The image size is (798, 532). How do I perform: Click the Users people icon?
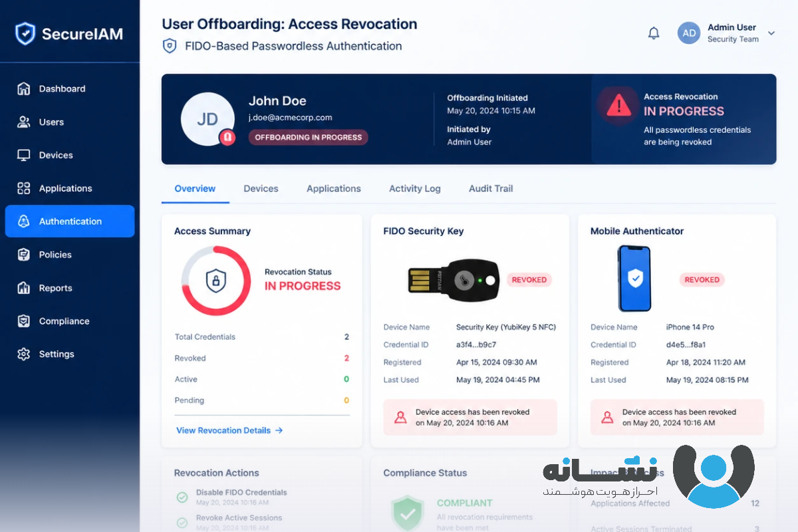(x=24, y=122)
